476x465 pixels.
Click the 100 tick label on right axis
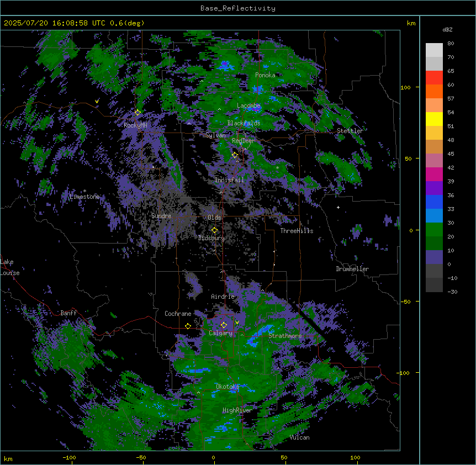pos(405,87)
